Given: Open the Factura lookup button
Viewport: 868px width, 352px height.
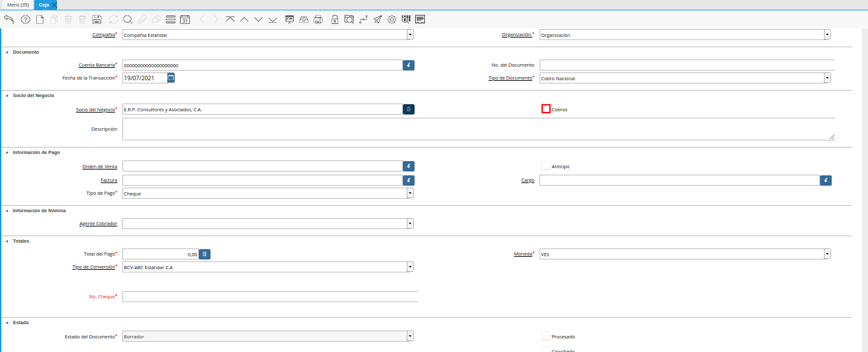Looking at the screenshot, I should 409,181.
